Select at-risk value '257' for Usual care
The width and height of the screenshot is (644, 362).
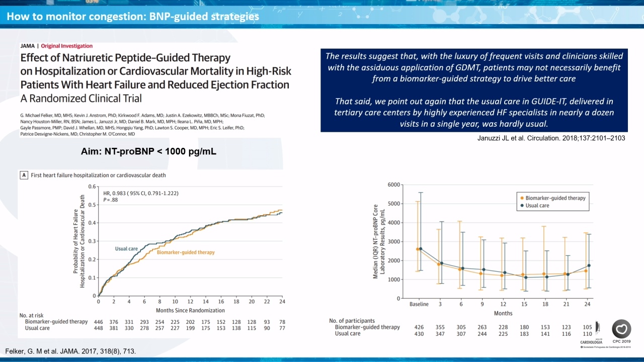pyautogui.click(x=160, y=328)
